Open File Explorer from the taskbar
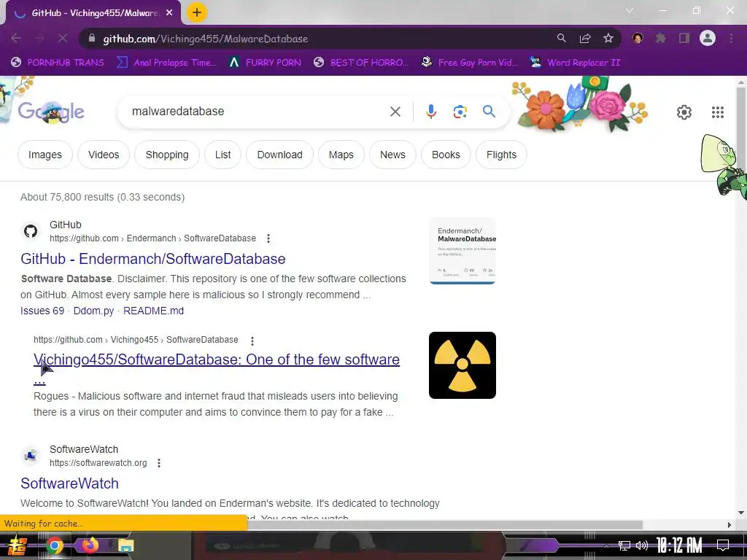Screen dimensions: 747x560 pyautogui.click(x=125, y=545)
